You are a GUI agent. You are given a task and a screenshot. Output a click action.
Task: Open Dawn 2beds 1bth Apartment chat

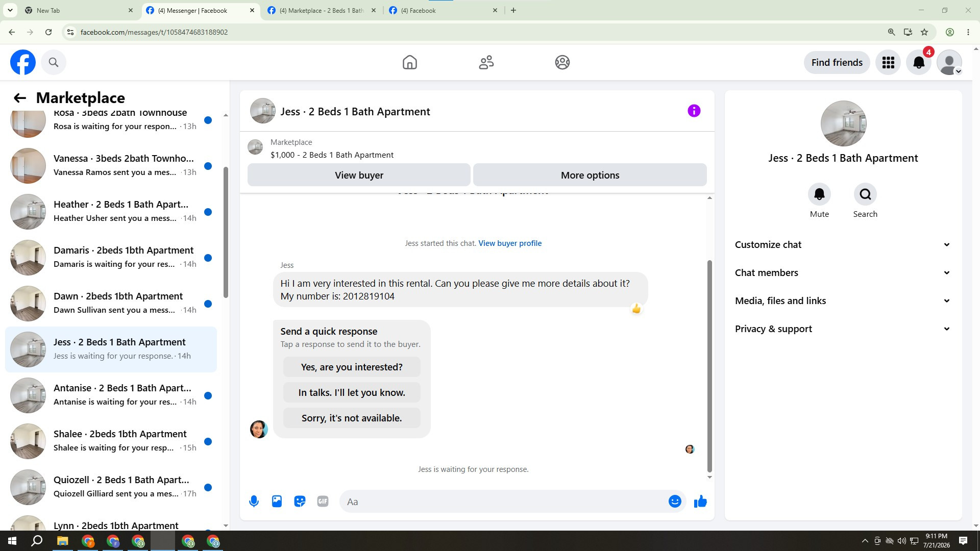(x=111, y=304)
